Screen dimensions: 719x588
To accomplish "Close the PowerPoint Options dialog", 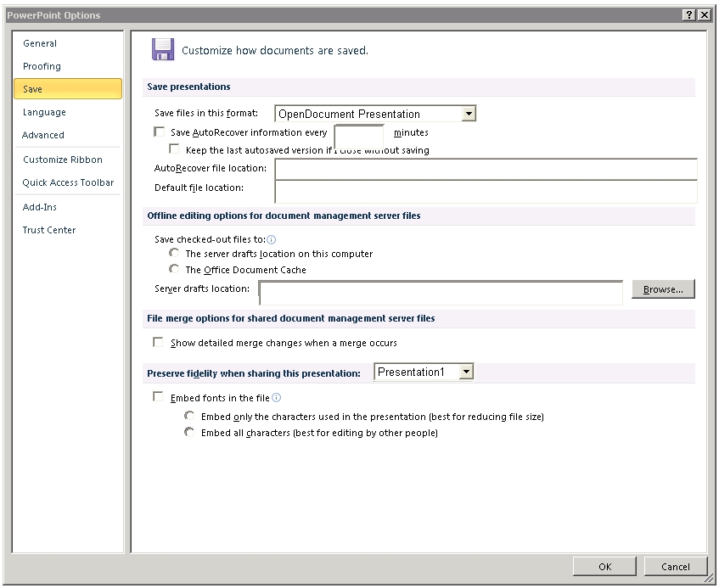I will pyautogui.click(x=705, y=15).
